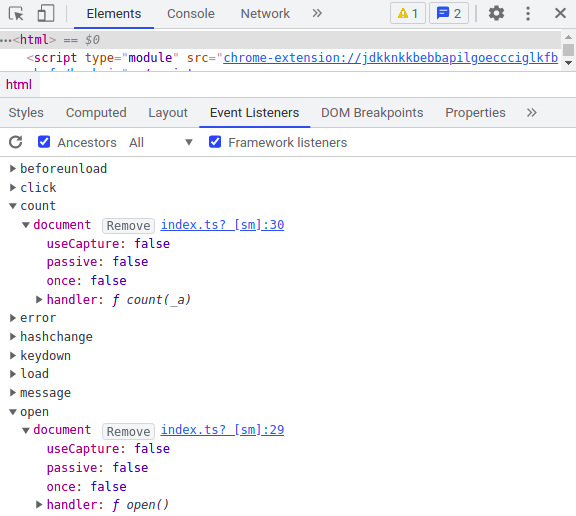Refresh the event listeners list
Viewport: 576px width, 516px height.
(x=16, y=142)
